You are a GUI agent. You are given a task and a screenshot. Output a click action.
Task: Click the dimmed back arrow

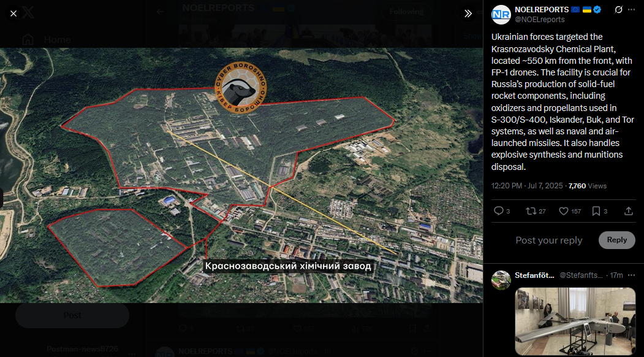(x=160, y=12)
